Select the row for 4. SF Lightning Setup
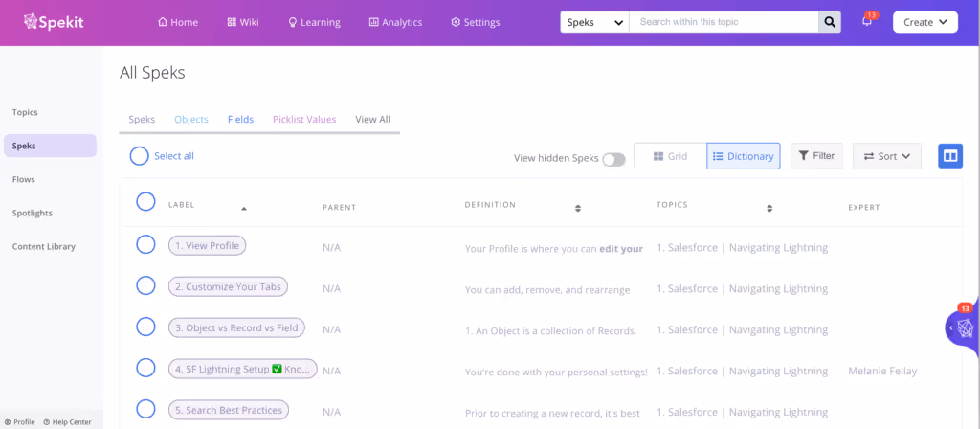Screen dimensions: 980x429 [145, 368]
